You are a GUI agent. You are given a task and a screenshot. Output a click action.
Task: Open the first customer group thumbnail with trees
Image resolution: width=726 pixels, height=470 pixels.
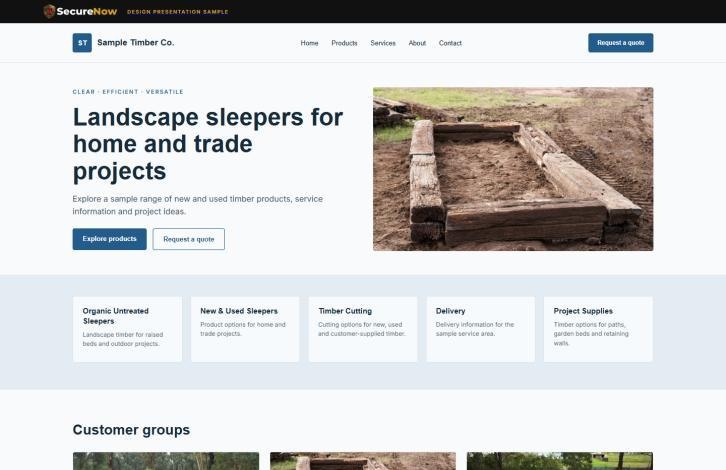coord(166,461)
